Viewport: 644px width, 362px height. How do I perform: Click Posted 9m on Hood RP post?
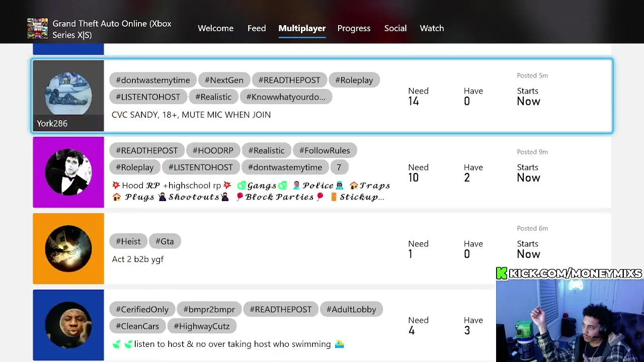(532, 152)
